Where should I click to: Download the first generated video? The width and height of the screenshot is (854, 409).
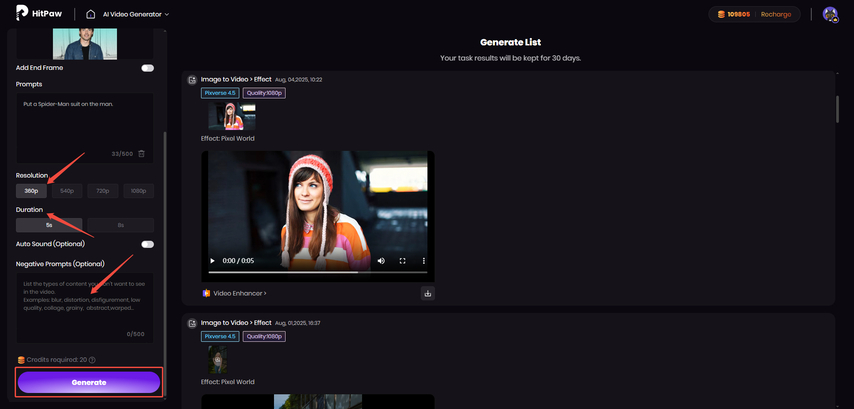(x=427, y=293)
